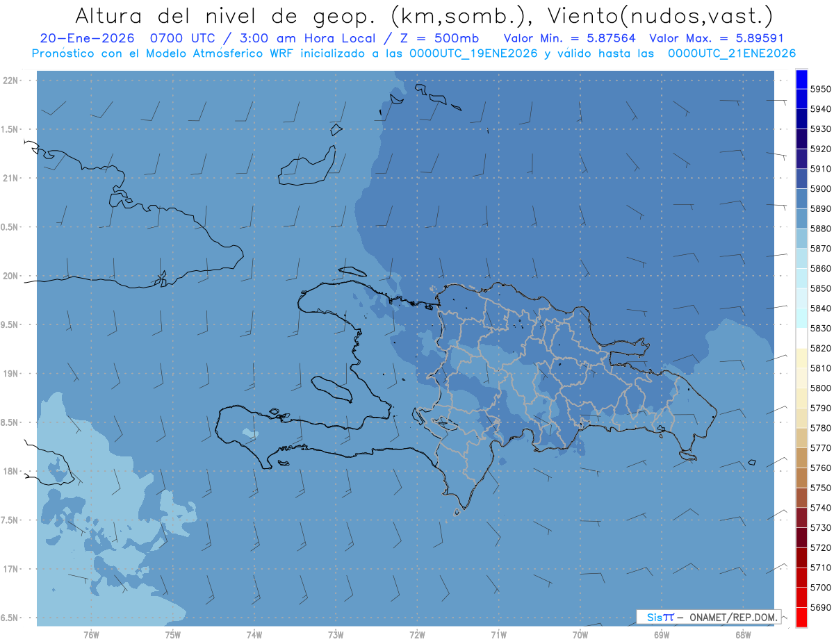Click the 'Valor Min. = 5.87564' readout
834x644 pixels.
(x=569, y=38)
